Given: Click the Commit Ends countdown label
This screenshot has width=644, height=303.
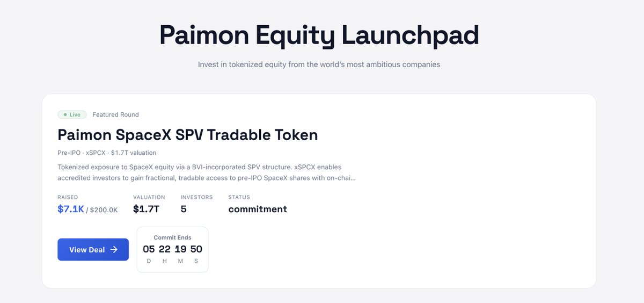Looking at the screenshot, I should coord(172,237).
